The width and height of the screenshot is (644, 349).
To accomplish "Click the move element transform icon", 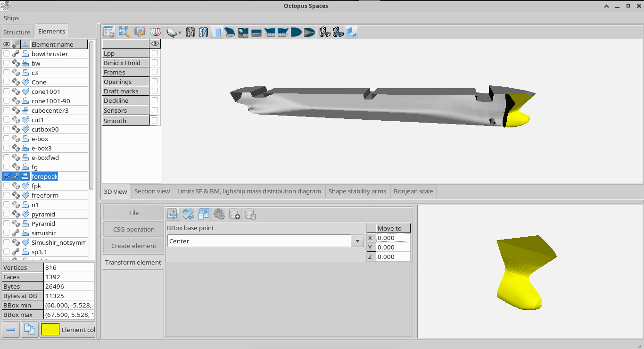I will 173,214.
